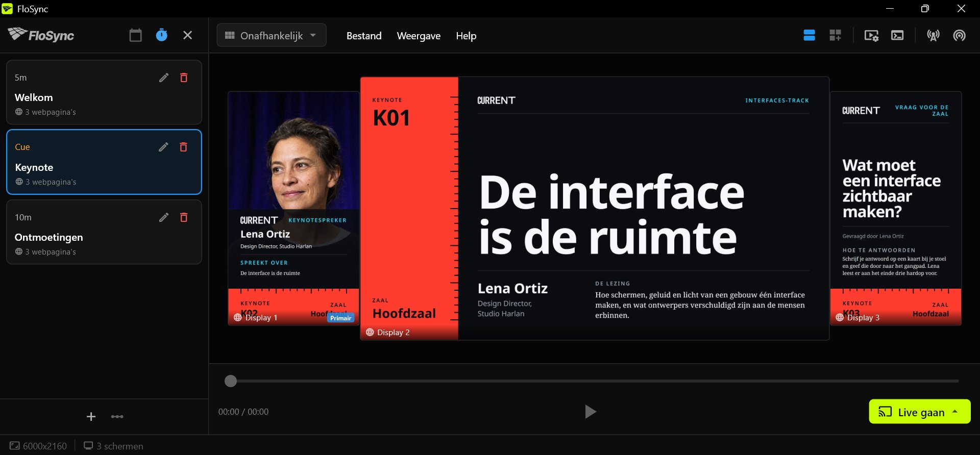Open the Weergave menu

tap(419, 36)
